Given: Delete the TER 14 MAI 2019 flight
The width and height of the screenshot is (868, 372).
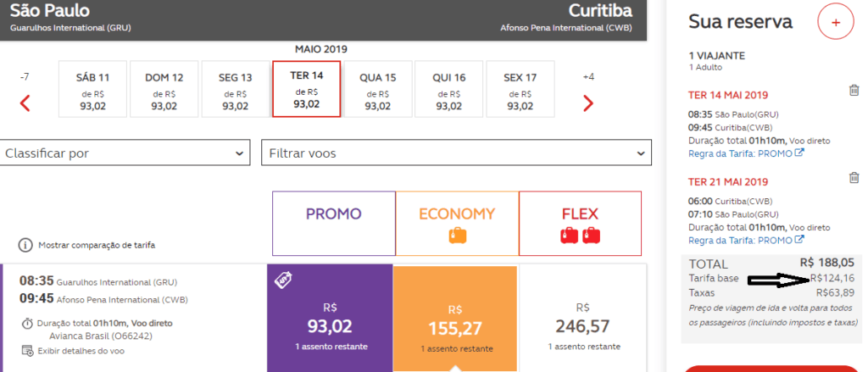Looking at the screenshot, I should 854,90.
